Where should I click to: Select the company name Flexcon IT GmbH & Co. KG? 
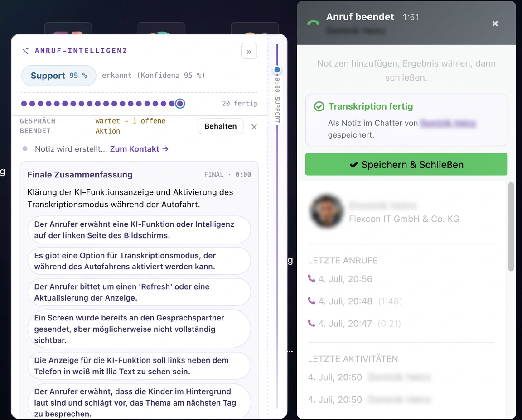click(404, 219)
